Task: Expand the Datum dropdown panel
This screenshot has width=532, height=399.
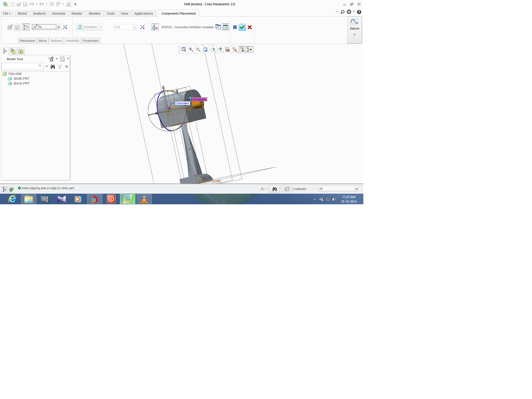Action: point(354,35)
